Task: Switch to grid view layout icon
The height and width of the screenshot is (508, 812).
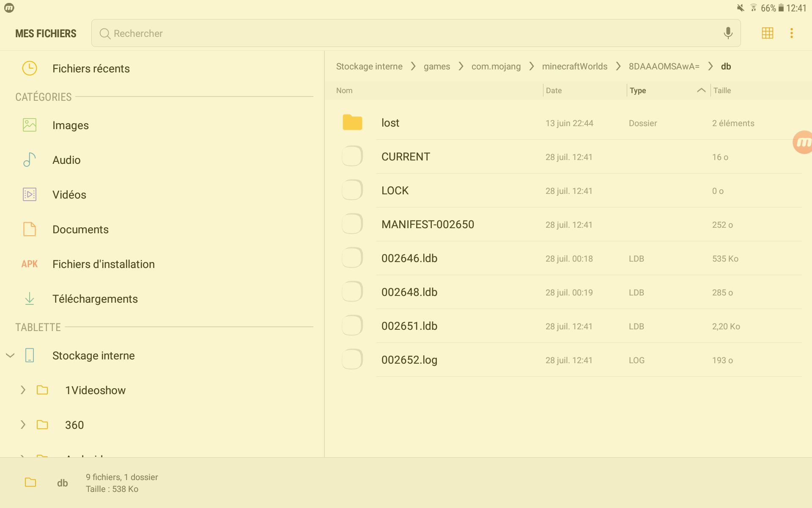Action: 767,33
